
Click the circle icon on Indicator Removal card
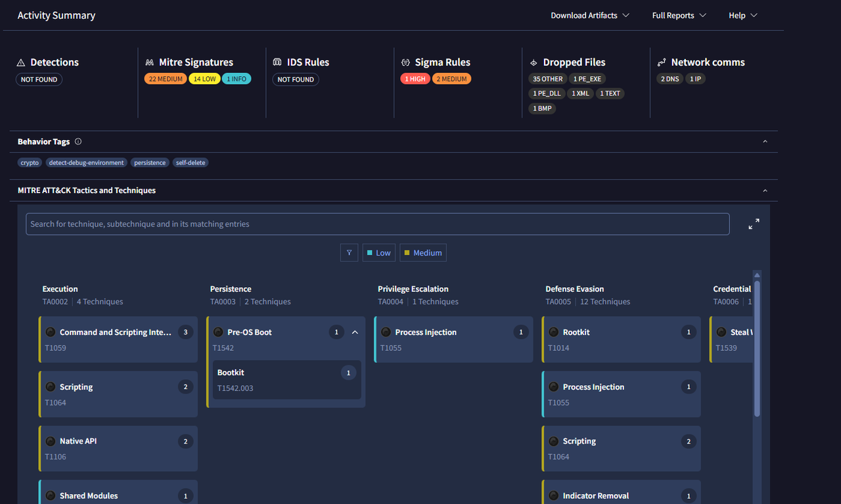(554, 495)
